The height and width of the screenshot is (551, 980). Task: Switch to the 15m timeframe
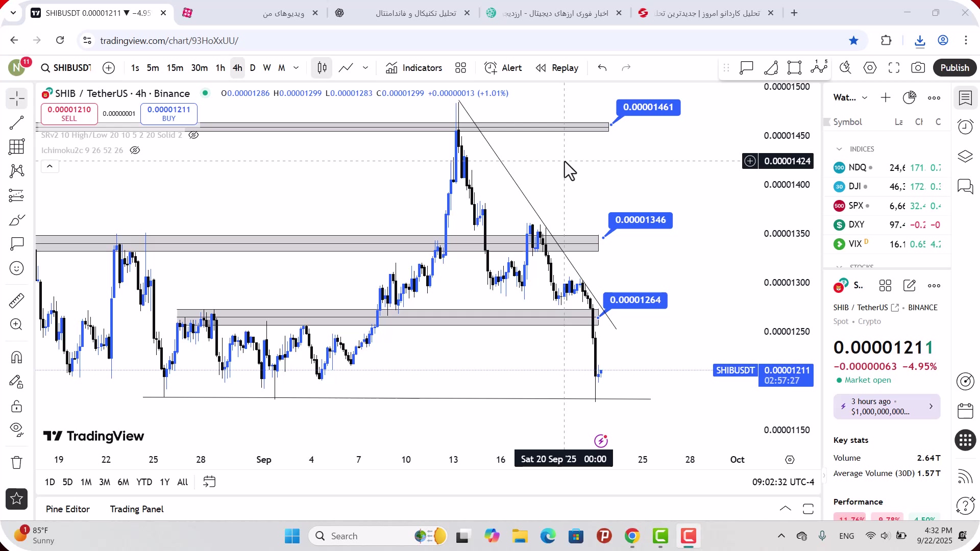(x=175, y=68)
